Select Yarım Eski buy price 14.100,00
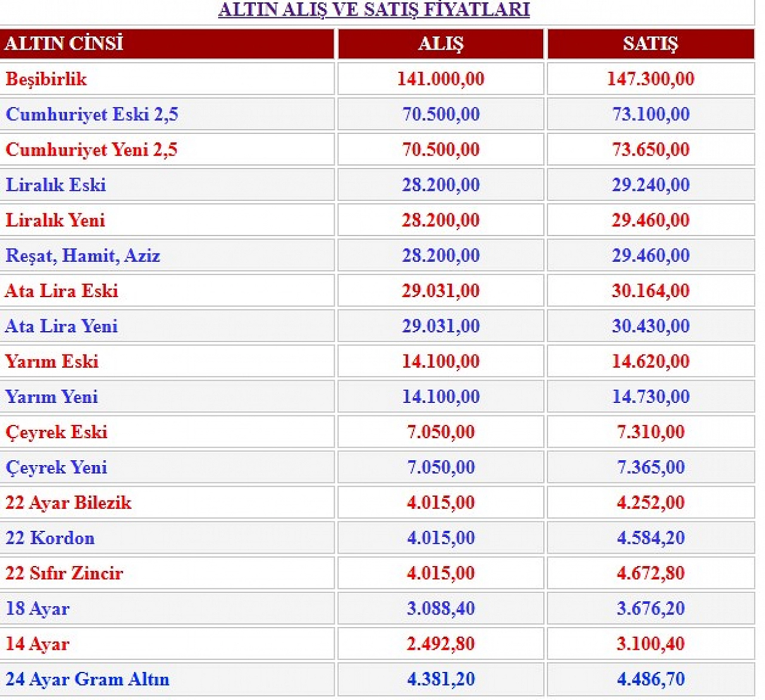 click(441, 361)
